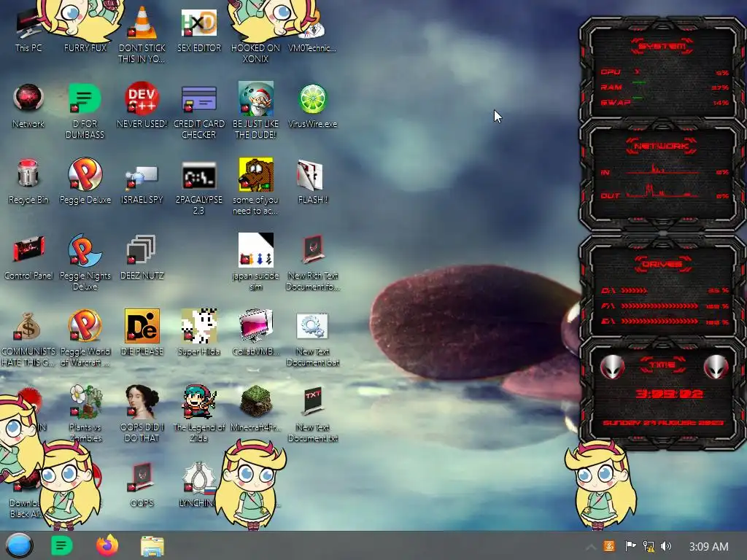Launch Firefox from the taskbar

coord(107,545)
